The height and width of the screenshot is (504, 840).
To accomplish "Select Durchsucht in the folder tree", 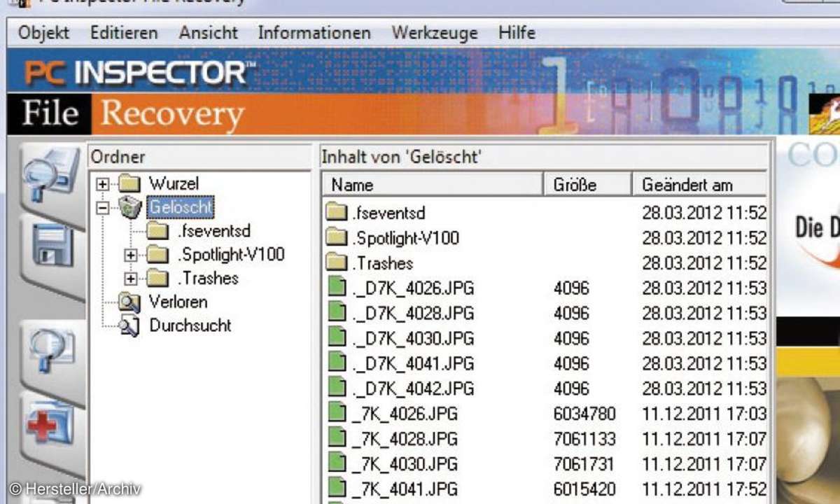I will [190, 325].
